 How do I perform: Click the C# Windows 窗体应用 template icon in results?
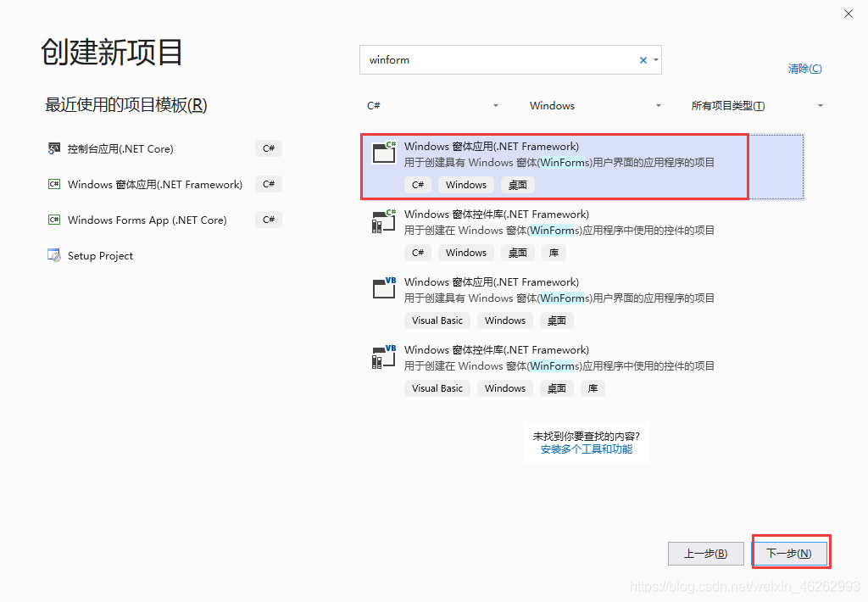click(384, 153)
